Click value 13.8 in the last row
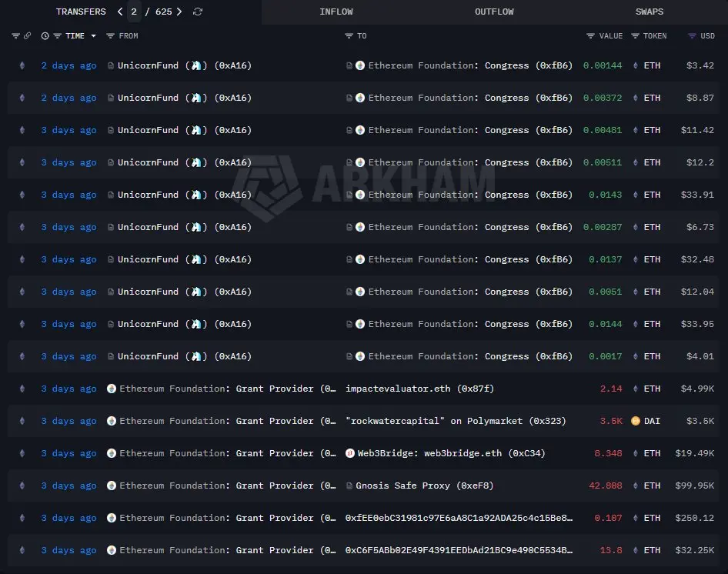Image resolution: width=728 pixels, height=574 pixels. pos(610,550)
